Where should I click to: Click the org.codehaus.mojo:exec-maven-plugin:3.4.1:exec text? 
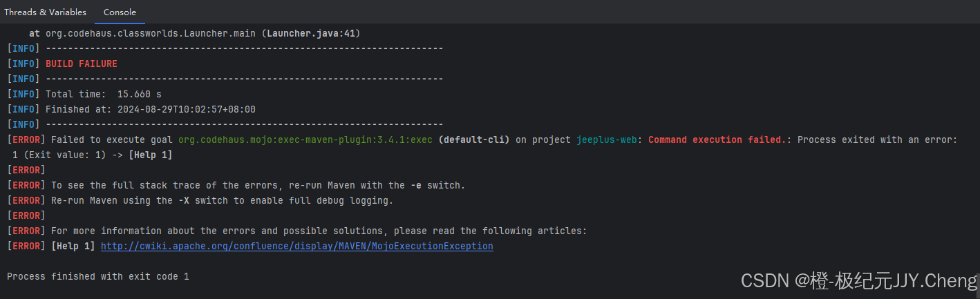tap(305, 139)
